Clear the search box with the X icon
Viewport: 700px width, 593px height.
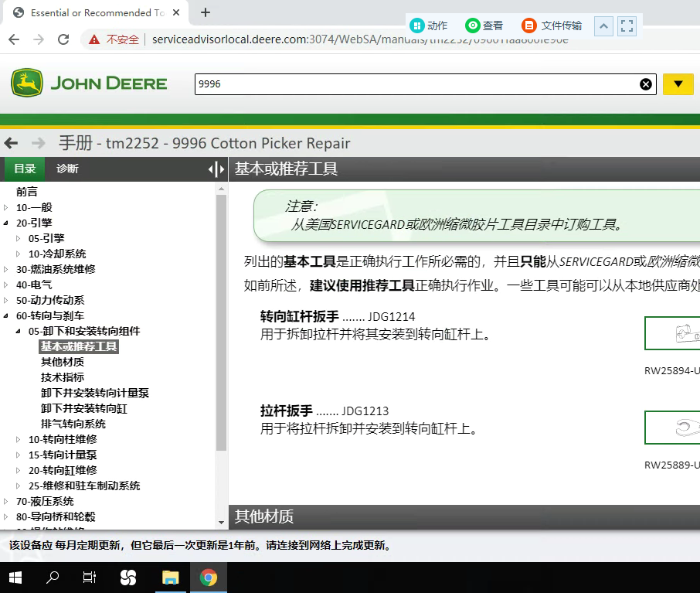[646, 84]
